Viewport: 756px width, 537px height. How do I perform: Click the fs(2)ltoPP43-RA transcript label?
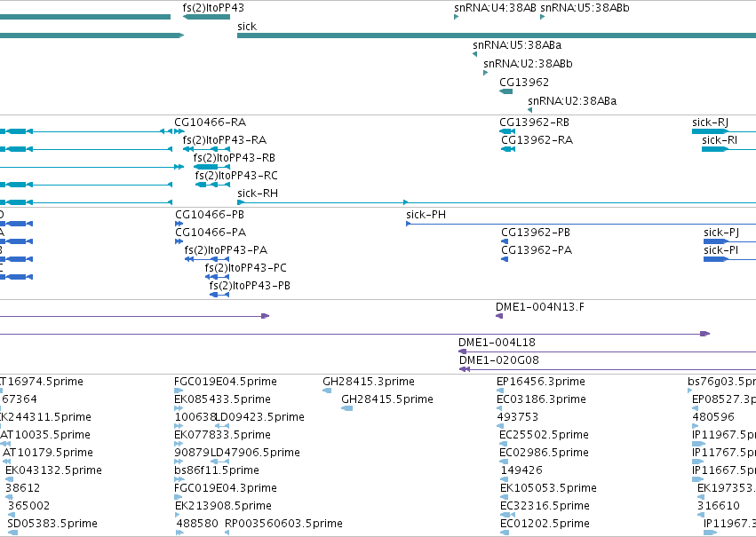point(225,140)
